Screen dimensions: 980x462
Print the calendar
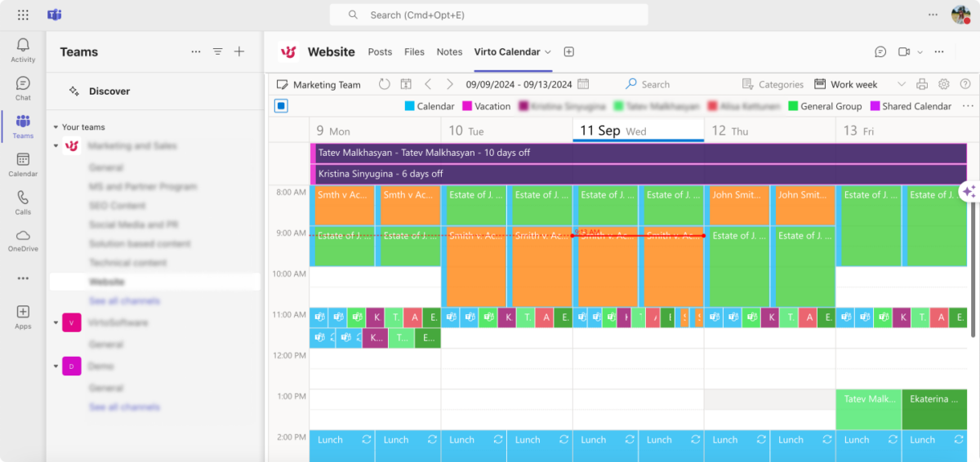[922, 84]
